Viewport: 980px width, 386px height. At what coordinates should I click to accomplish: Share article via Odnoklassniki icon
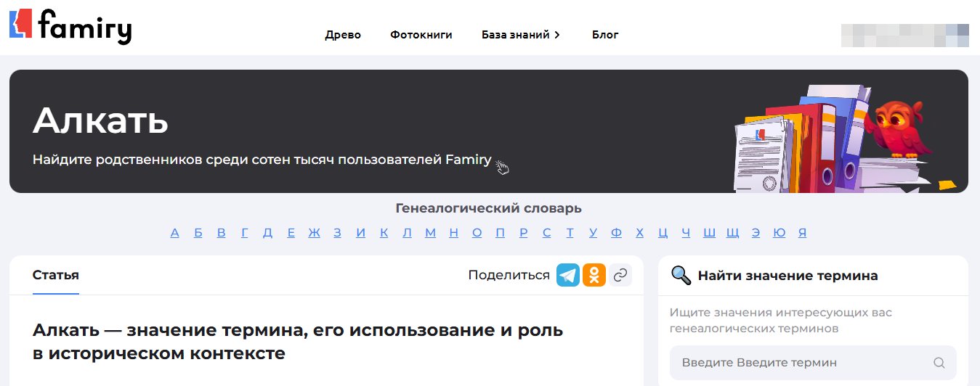click(594, 275)
